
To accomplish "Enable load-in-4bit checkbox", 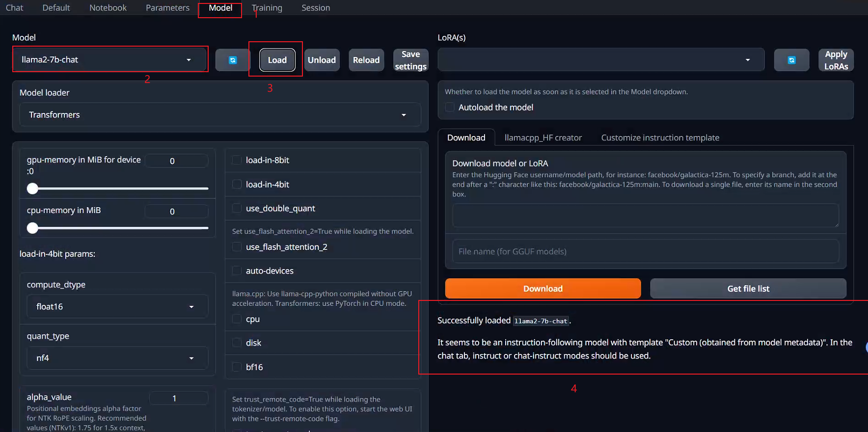I will point(237,184).
